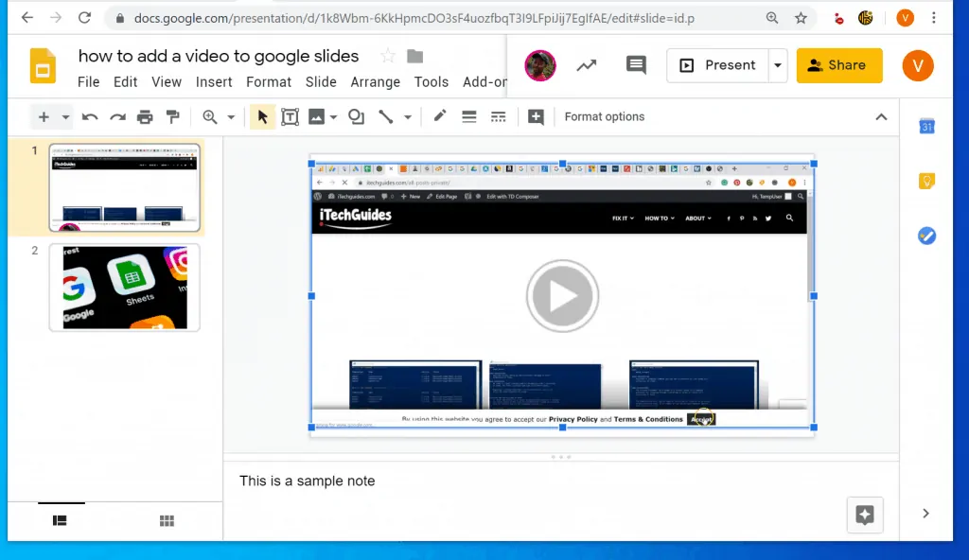Screen dimensions: 969x560
Task: Click the yellow Share button
Action: tap(838, 65)
